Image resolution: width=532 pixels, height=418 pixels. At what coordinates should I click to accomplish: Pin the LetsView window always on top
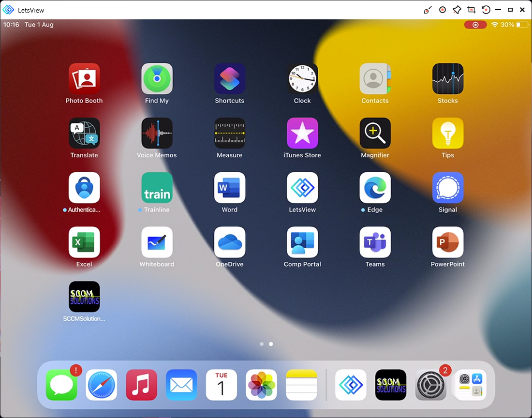coord(457,9)
